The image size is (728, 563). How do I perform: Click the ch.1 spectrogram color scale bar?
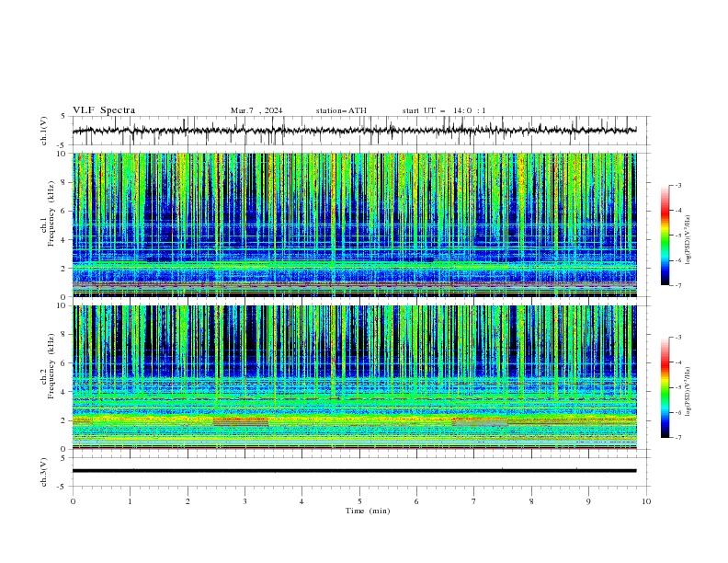[665, 236]
